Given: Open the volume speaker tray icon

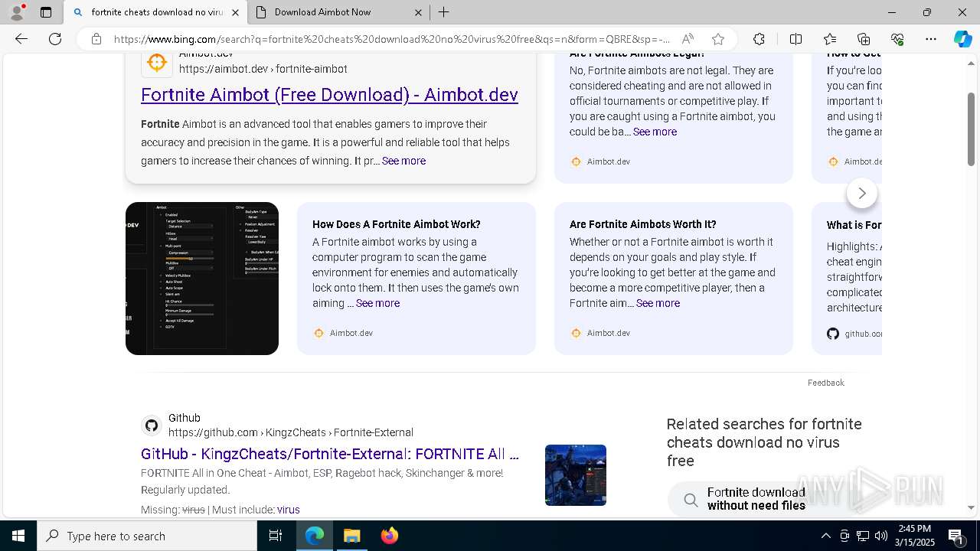Looking at the screenshot, I should 881,536.
